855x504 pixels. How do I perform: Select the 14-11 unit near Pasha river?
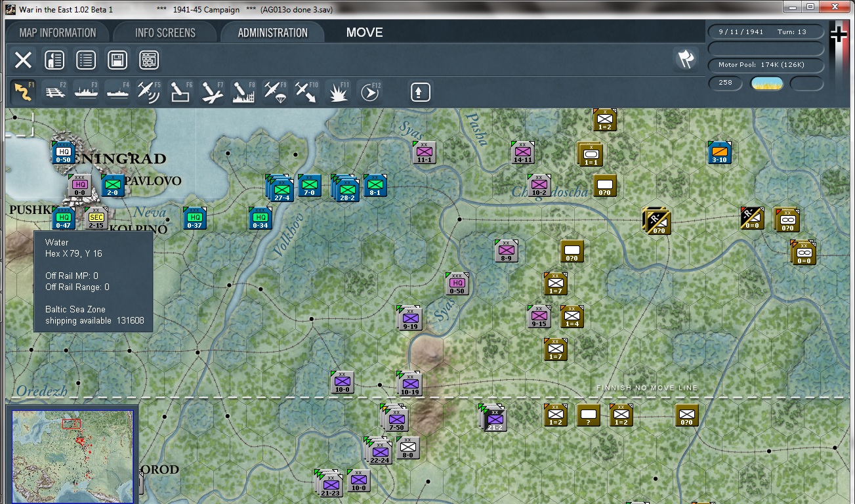pos(523,153)
